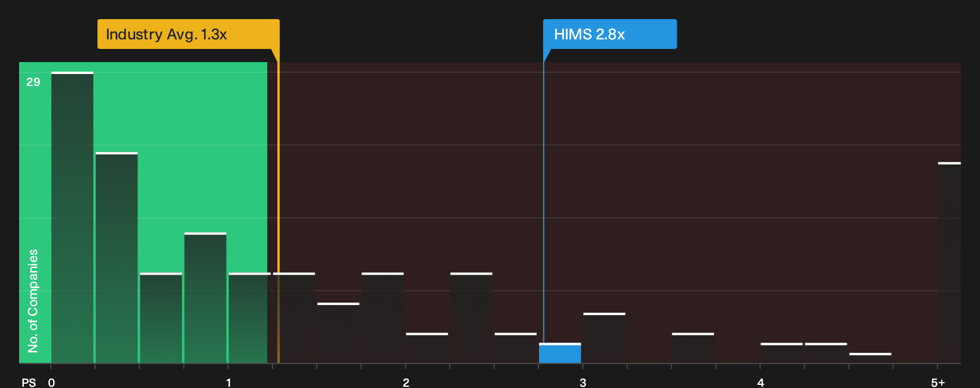The width and height of the screenshot is (980, 388).
Task: Click the yellow industry average line
Action: 278,206
